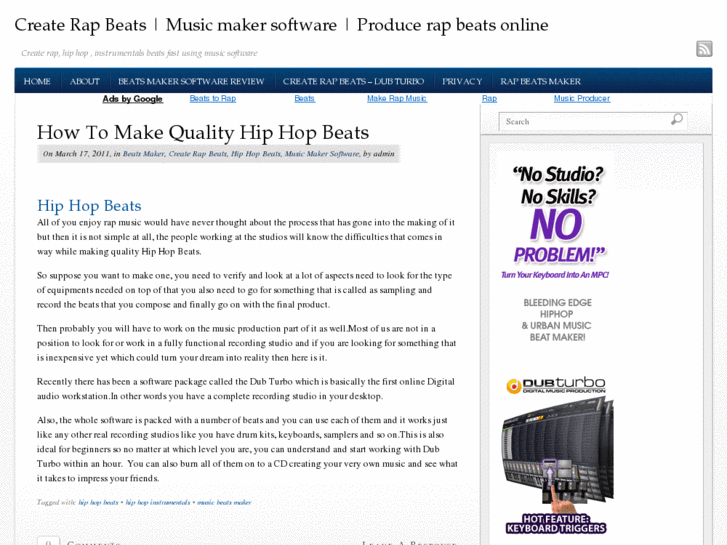Click the Bleeding Edge HipHop beat maker text
This screenshot has height=545, width=727.
557,320
